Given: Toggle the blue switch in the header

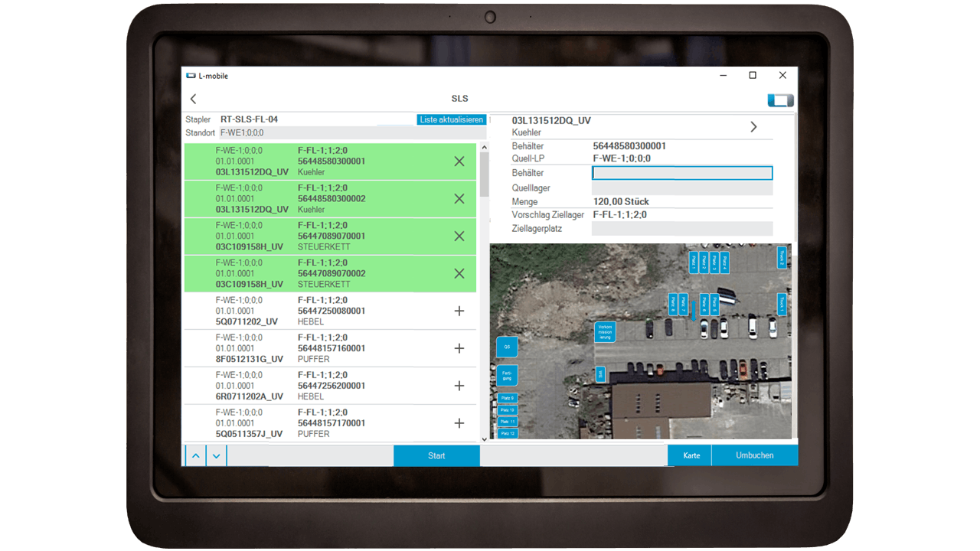Looking at the screenshot, I should pos(780,100).
